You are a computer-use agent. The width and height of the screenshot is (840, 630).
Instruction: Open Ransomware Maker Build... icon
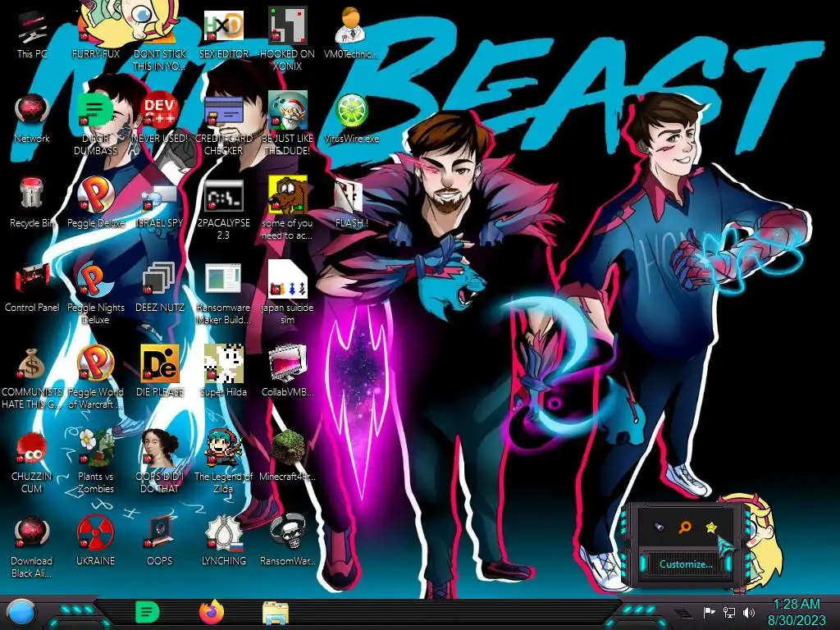click(x=223, y=279)
